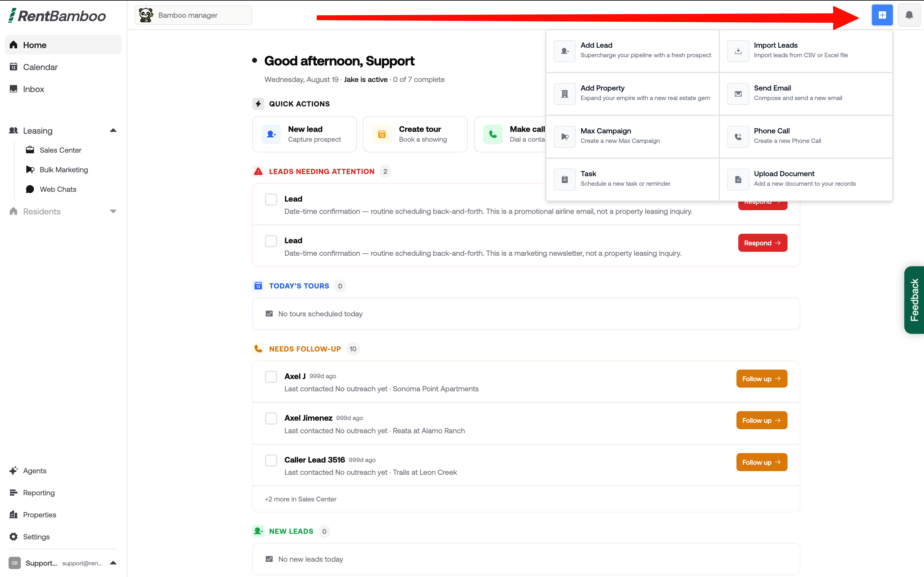Click the Bulk Marketing megaphone icon
The image size is (924, 577).
[30, 169]
